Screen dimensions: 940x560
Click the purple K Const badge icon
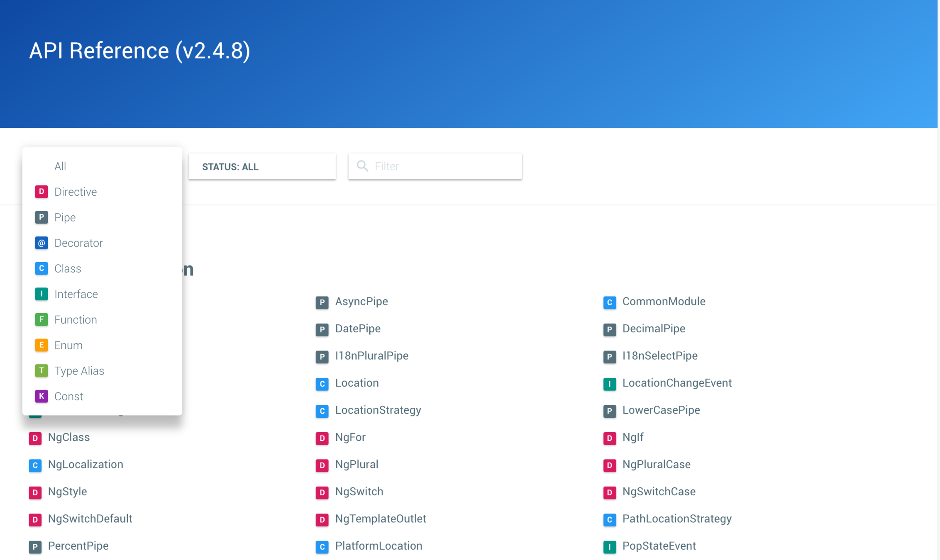pyautogui.click(x=41, y=396)
